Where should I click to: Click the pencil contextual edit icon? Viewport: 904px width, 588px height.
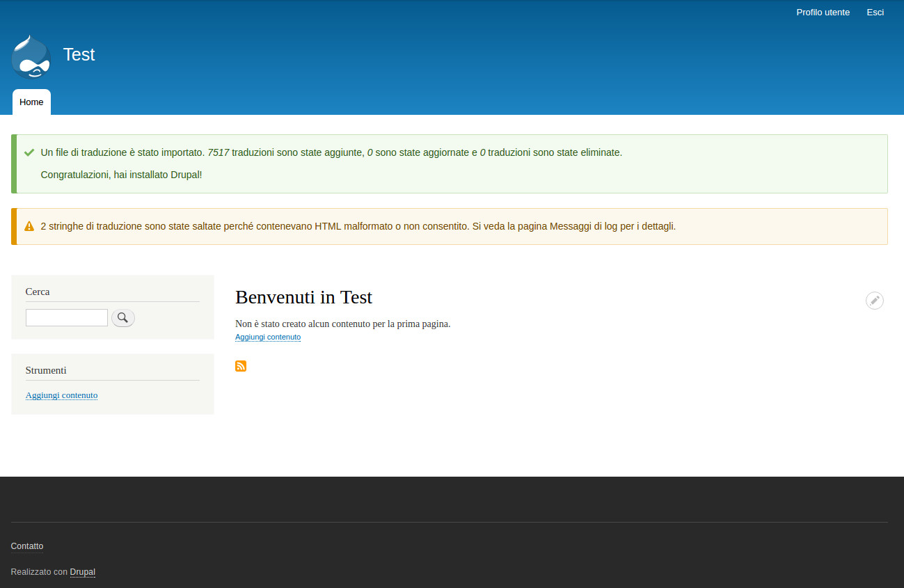click(x=874, y=300)
